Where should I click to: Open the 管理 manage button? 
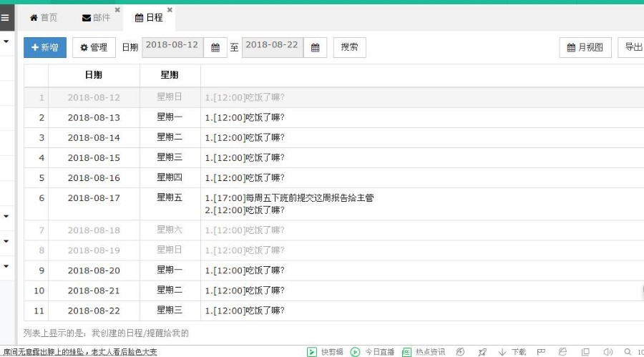[x=94, y=47]
